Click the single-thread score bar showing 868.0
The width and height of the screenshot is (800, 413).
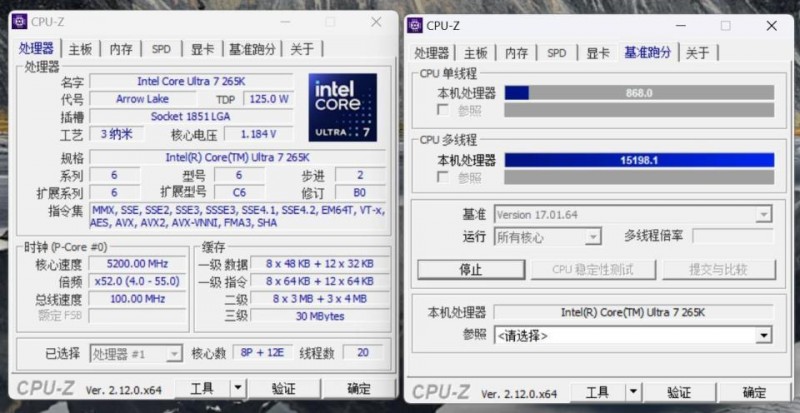click(639, 93)
